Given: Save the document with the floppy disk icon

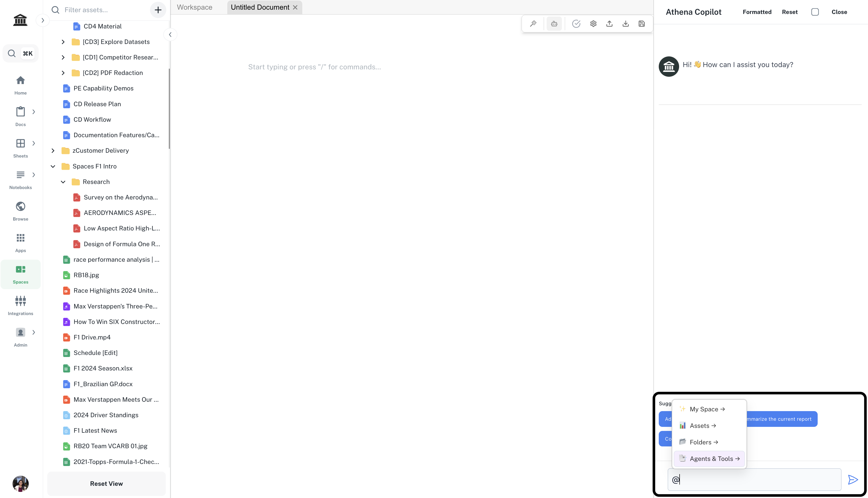Looking at the screenshot, I should pos(642,24).
